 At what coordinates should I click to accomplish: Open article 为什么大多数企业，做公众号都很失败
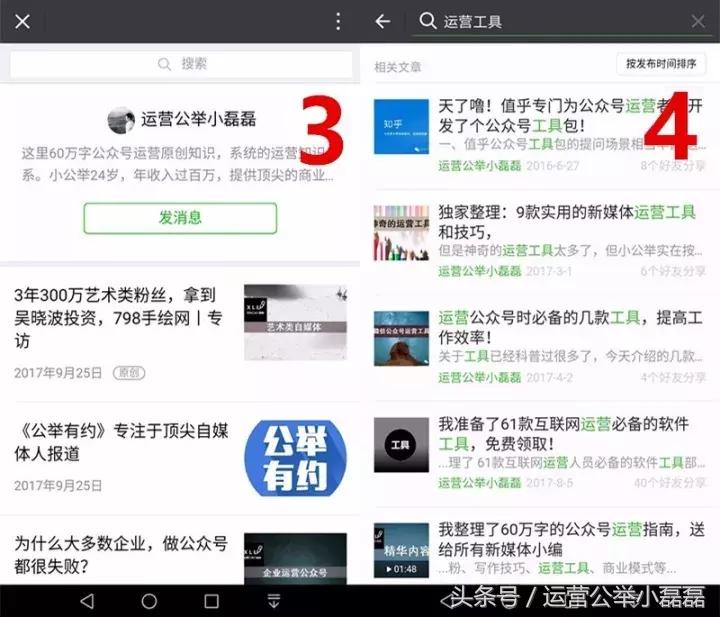[x=121, y=555]
